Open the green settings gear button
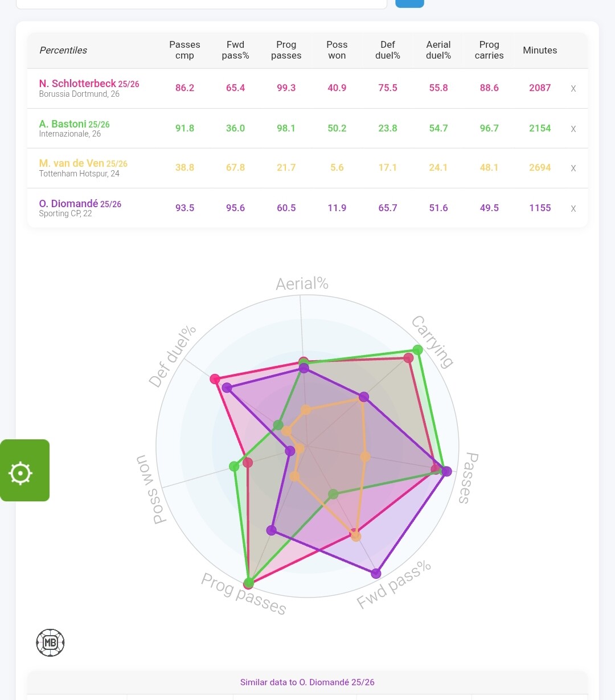 pos(21,472)
